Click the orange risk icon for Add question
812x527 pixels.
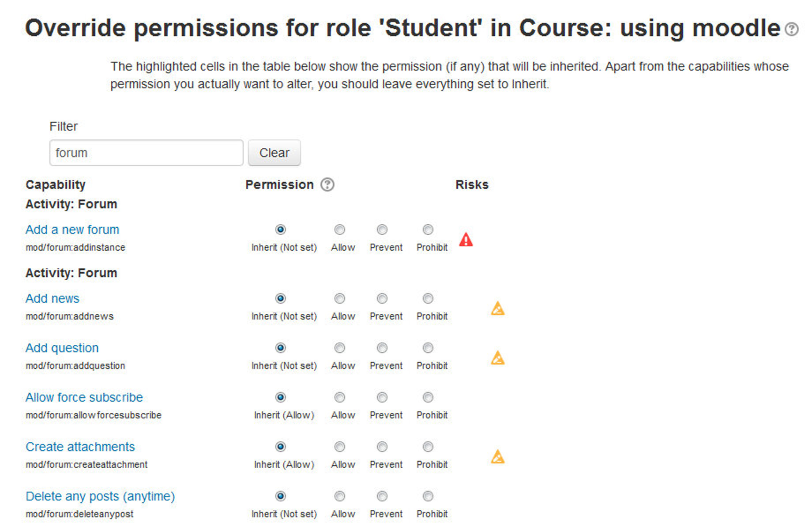tap(497, 358)
